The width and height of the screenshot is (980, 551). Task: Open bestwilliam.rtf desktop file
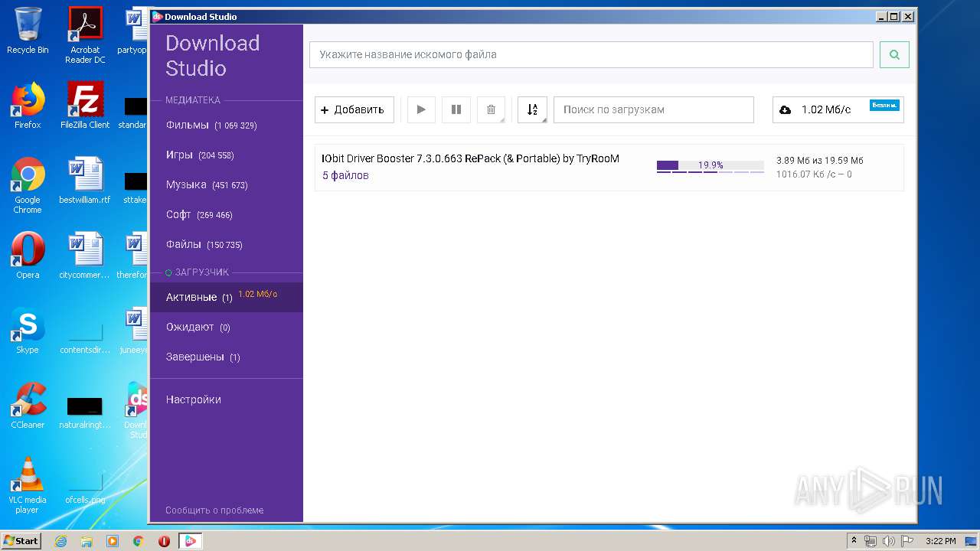pos(85,181)
